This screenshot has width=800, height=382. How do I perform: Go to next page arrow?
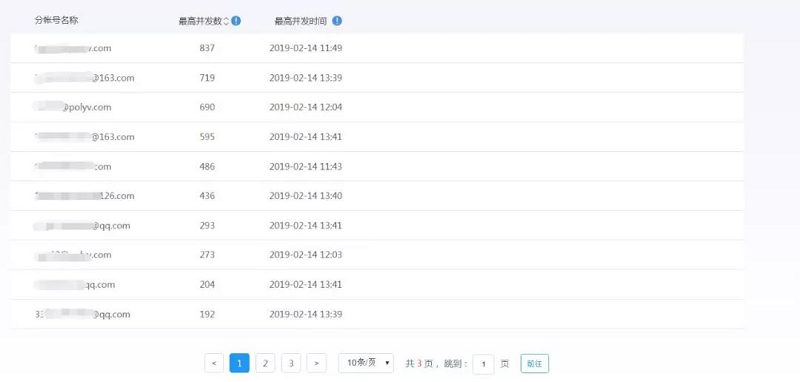316,363
